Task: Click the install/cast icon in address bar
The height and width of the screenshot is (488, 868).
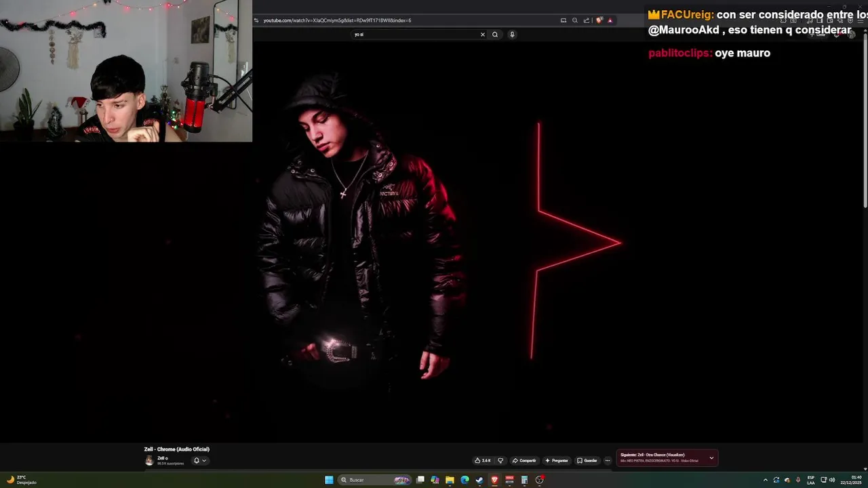Action: coord(564,20)
